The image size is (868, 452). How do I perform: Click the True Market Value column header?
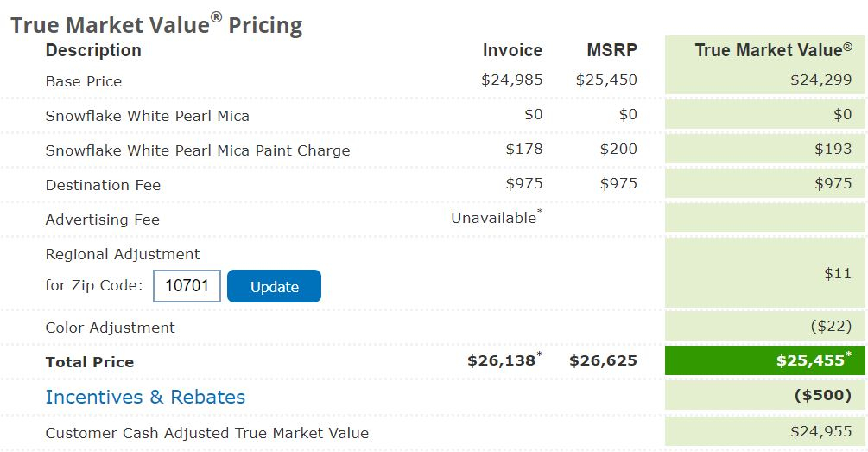pos(773,50)
